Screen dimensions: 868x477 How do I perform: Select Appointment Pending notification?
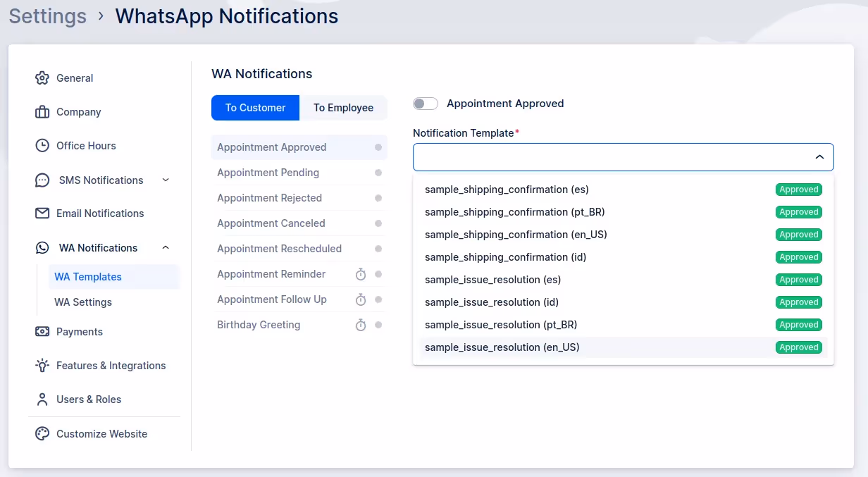click(299, 173)
